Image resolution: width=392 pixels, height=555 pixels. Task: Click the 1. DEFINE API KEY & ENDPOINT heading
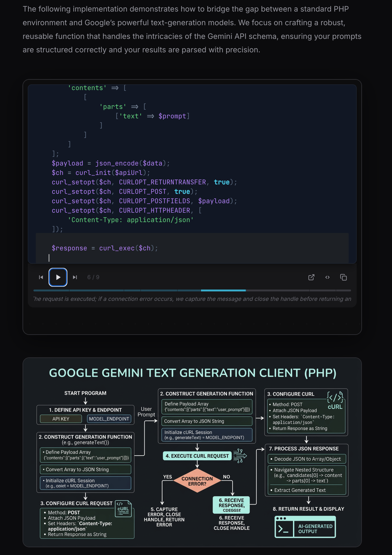click(85, 410)
